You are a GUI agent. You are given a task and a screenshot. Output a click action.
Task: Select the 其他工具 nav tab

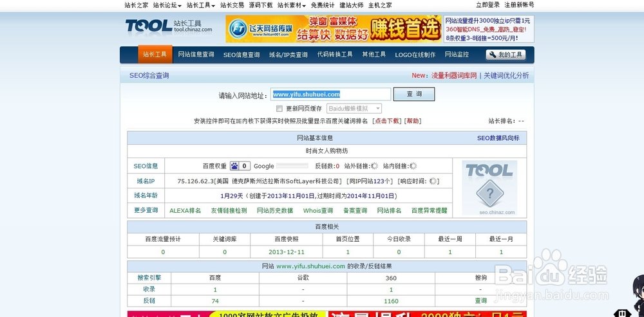coord(374,55)
